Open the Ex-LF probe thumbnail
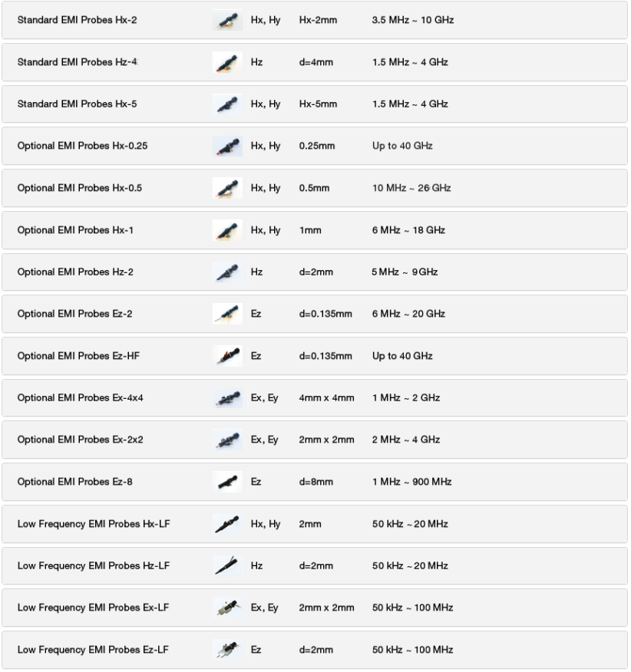 click(x=227, y=608)
